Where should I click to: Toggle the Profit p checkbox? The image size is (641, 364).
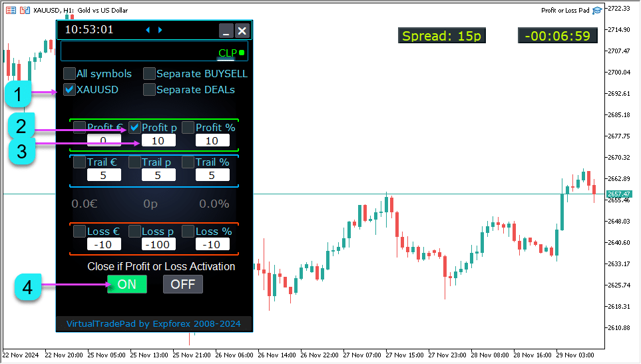coord(134,127)
